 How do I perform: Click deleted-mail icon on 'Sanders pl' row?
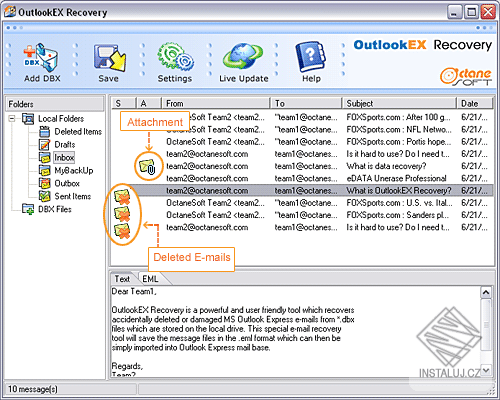(122, 231)
